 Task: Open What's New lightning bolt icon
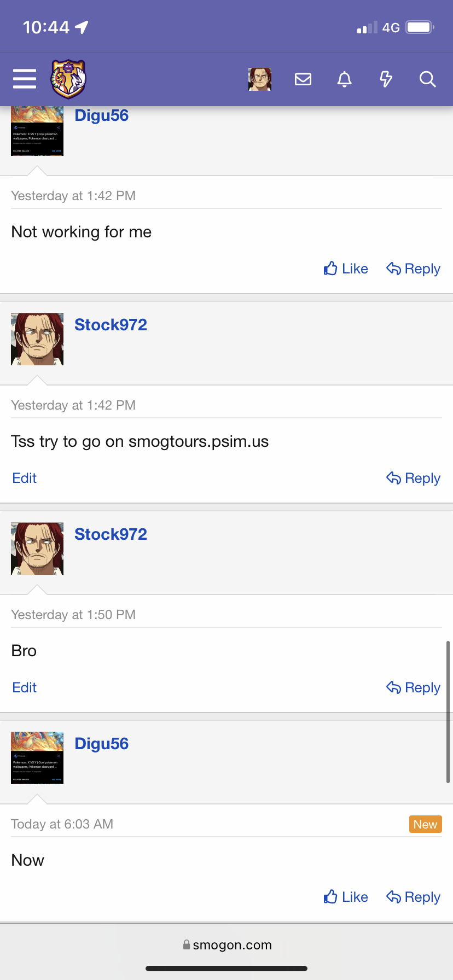386,79
